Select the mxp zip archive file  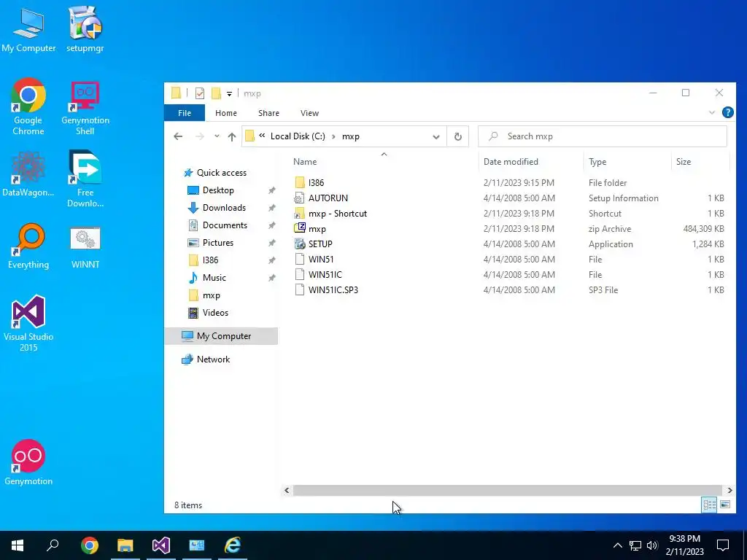(317, 228)
